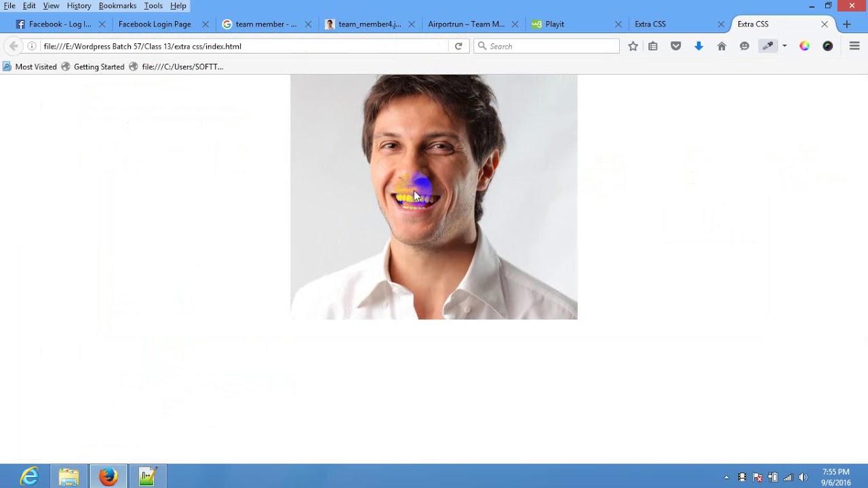This screenshot has width=868, height=488.
Task: Open the Most Visited bookmarks folder
Action: [x=30, y=66]
